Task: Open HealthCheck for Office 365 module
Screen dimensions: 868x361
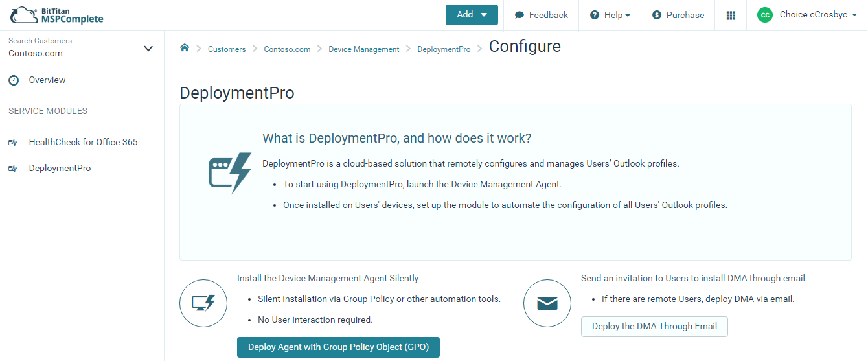Action: point(83,142)
